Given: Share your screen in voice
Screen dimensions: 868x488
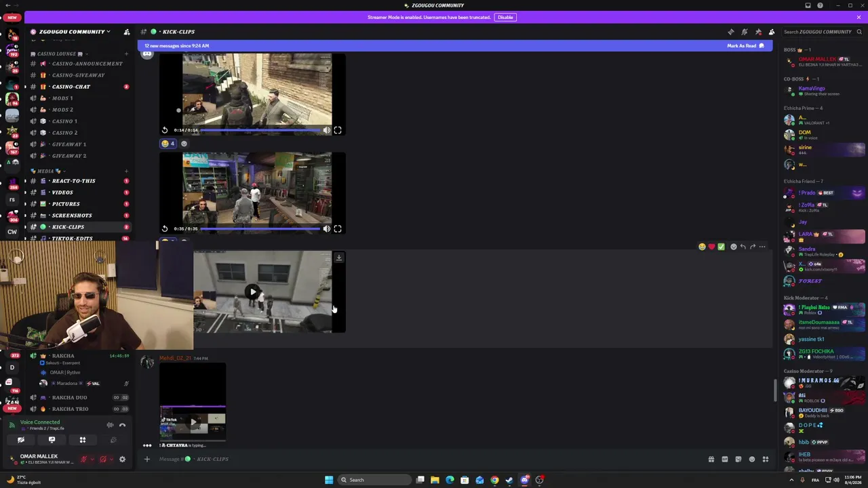Looking at the screenshot, I should click(x=52, y=441).
